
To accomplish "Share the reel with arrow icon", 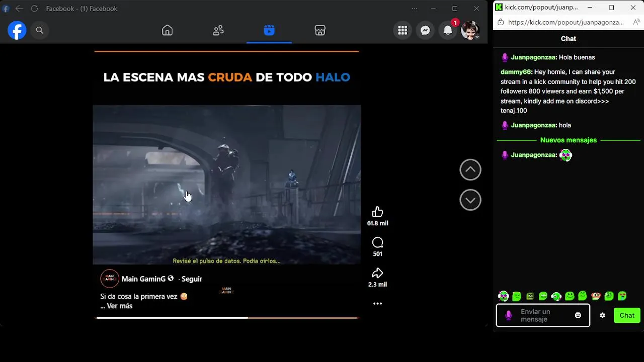I will (377, 273).
